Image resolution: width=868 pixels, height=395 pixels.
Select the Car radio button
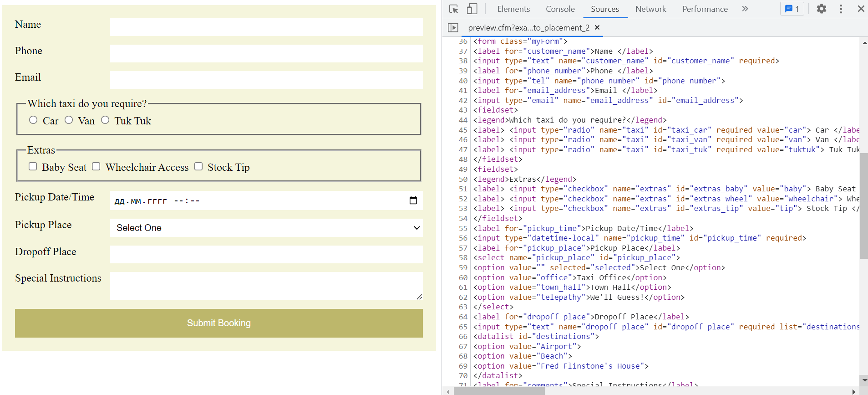point(33,120)
